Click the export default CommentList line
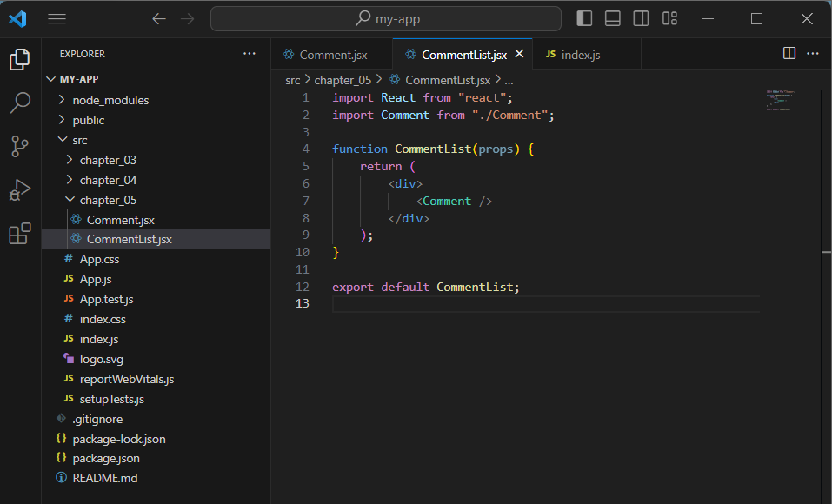The width and height of the screenshot is (832, 504). 425,287
